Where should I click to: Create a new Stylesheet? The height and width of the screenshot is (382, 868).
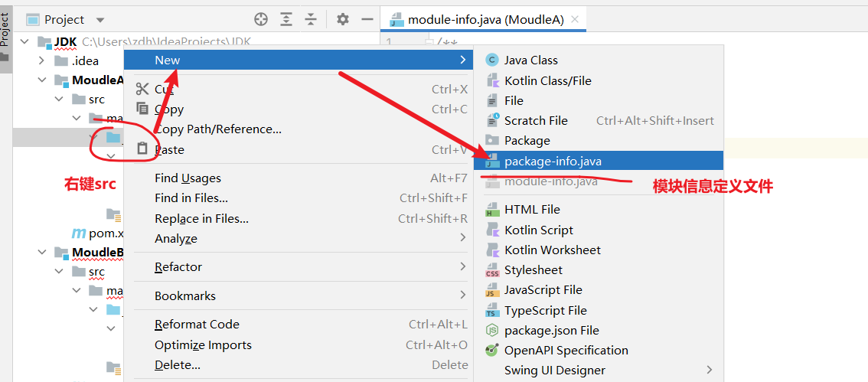point(599,269)
